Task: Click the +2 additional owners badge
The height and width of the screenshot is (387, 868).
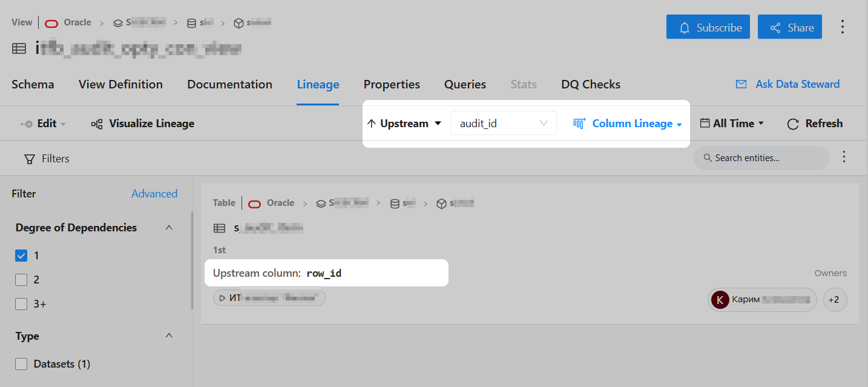Action: [835, 300]
